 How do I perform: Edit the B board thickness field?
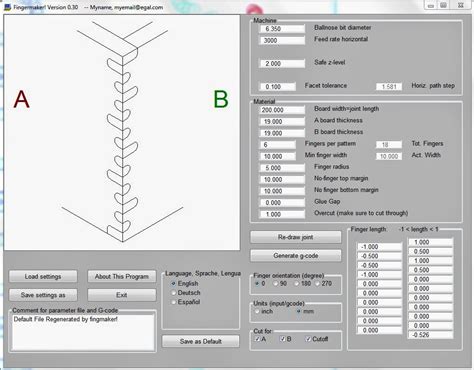pyautogui.click(x=282, y=133)
